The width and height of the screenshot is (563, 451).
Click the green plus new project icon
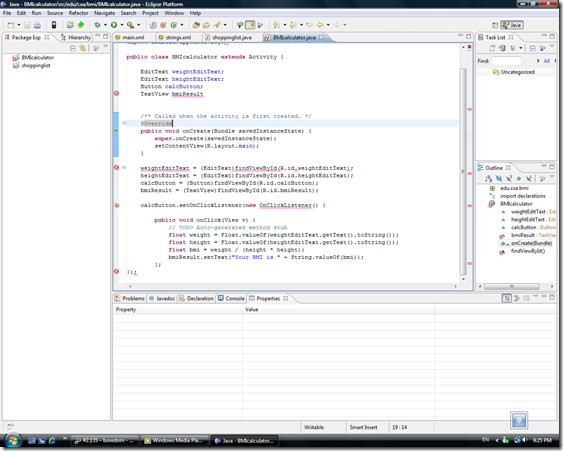pos(81,24)
